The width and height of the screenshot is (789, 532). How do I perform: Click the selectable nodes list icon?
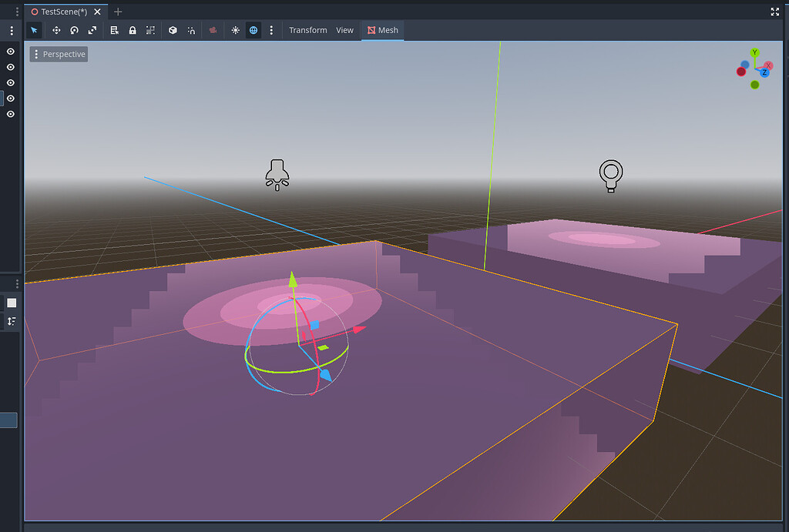click(114, 30)
